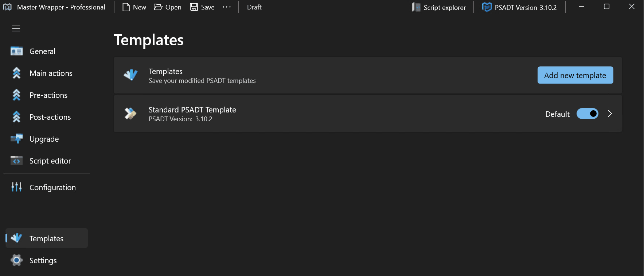Click the Configuration sliders icon
The image size is (644, 276).
(x=16, y=187)
